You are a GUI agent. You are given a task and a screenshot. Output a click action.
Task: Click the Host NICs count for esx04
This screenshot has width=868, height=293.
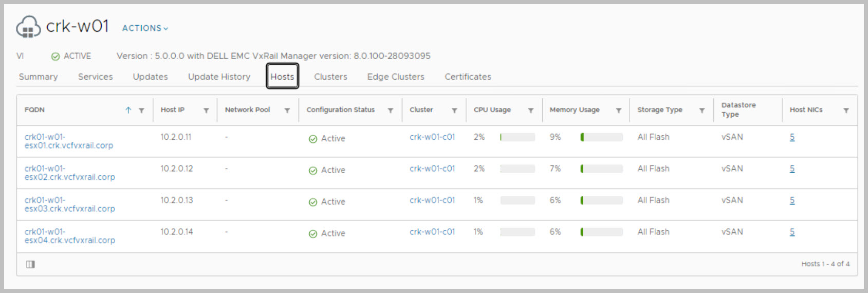tap(792, 232)
